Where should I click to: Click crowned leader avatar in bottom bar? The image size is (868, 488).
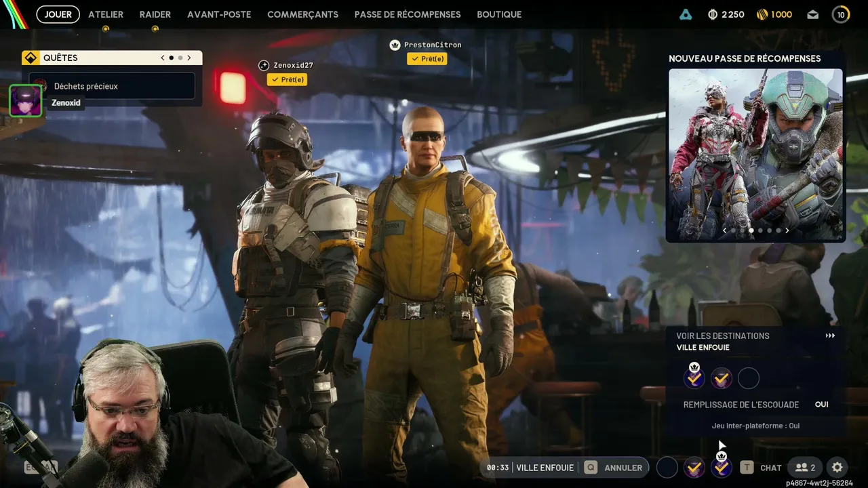pyautogui.click(x=722, y=467)
